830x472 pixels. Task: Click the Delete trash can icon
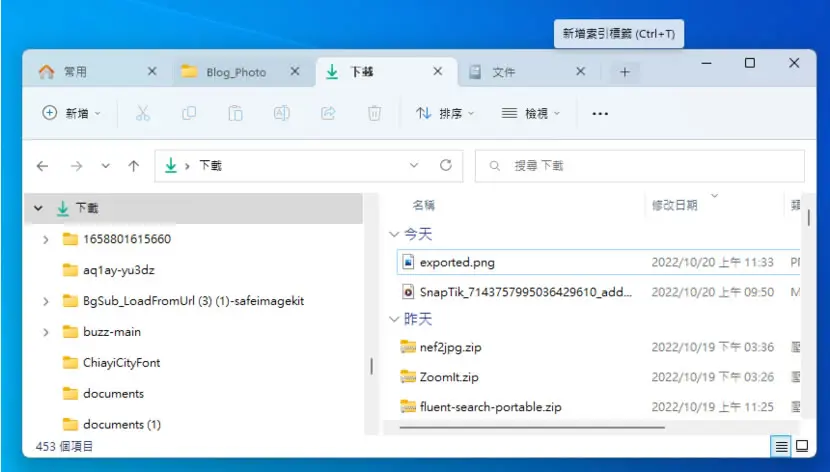374,113
